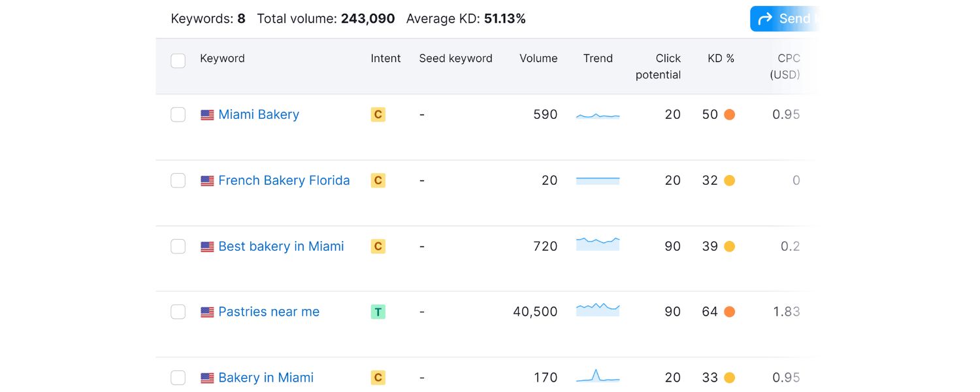Click the yellow KD dot beside 39

pyautogui.click(x=730, y=246)
